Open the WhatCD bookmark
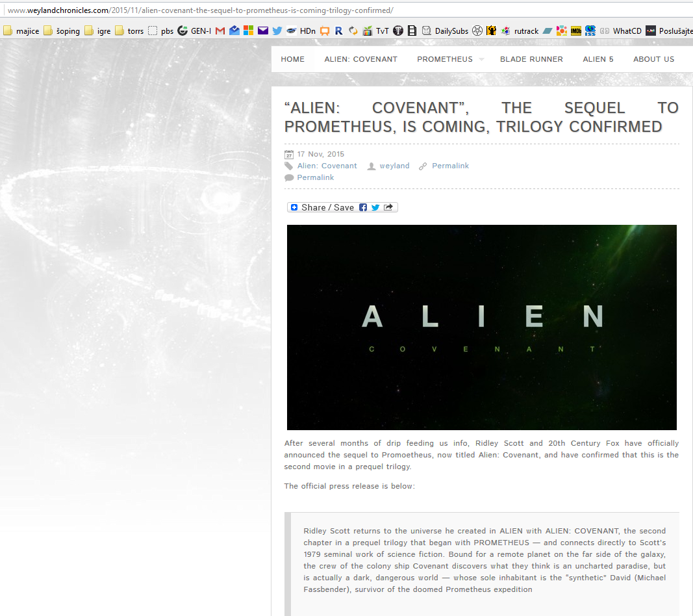Screen dimensions: 693x616 tap(621, 31)
